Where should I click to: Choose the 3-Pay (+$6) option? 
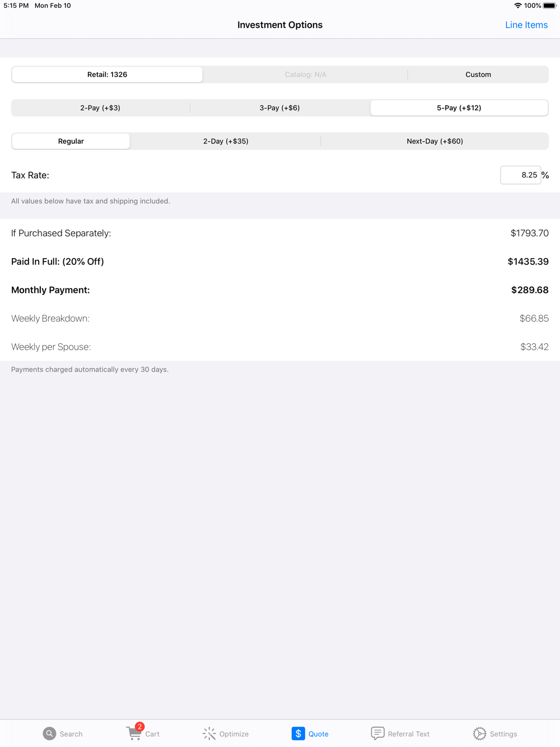coord(279,108)
